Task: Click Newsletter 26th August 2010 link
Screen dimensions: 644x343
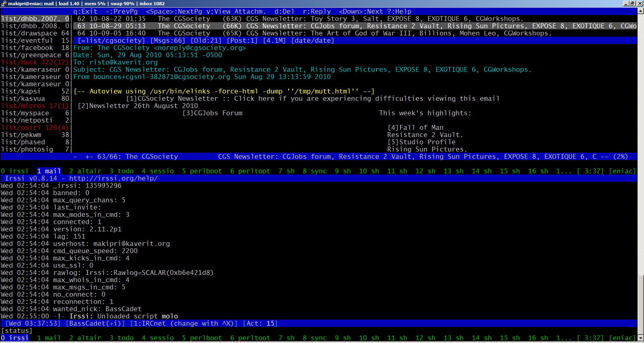Action: (138, 106)
